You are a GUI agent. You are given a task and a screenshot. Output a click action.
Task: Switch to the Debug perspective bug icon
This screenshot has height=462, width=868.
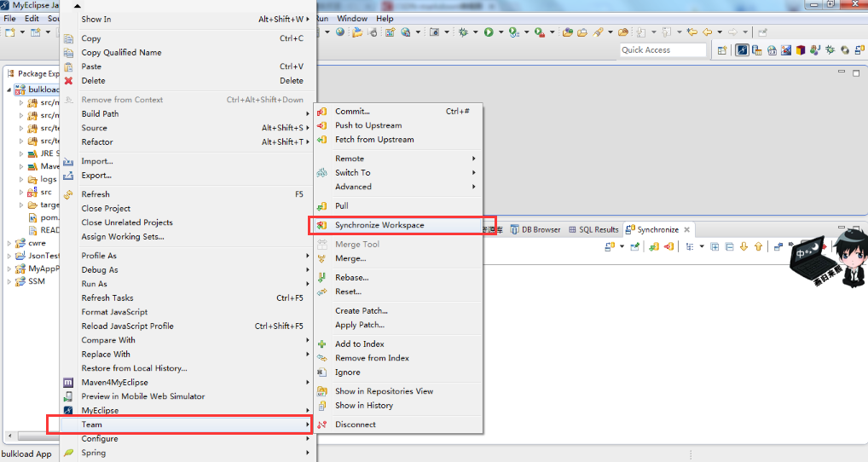[x=830, y=50]
